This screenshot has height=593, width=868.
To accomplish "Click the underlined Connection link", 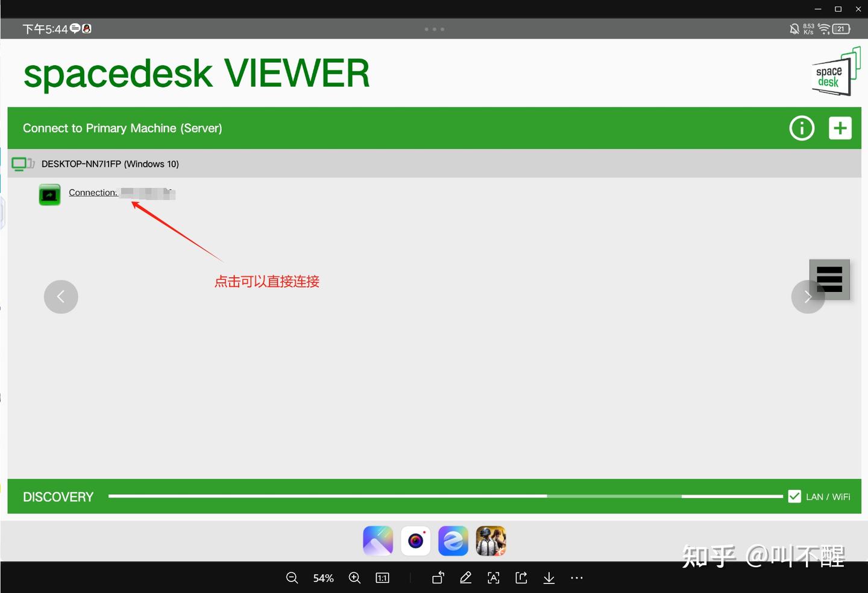I will 93,192.
